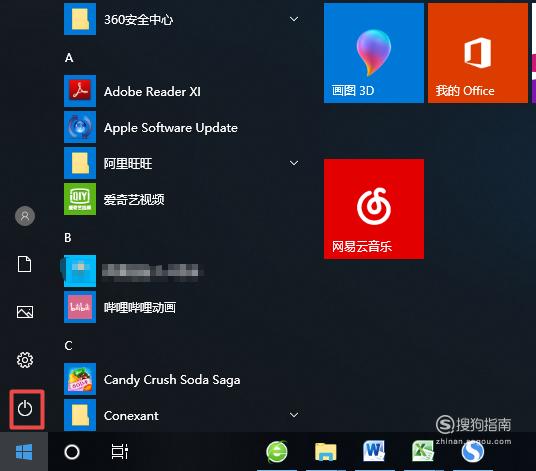Open Task View on the taskbar
536x471 pixels.
click(x=120, y=452)
